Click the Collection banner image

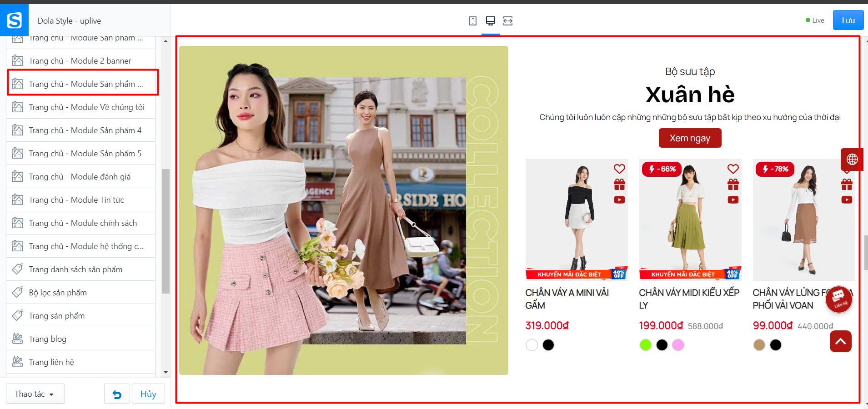[x=344, y=210]
